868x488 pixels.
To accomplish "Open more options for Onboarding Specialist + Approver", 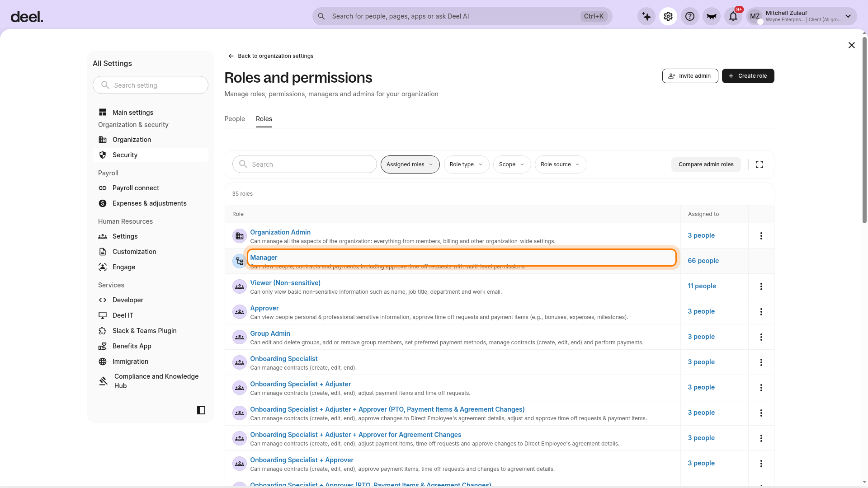I will tap(761, 464).
